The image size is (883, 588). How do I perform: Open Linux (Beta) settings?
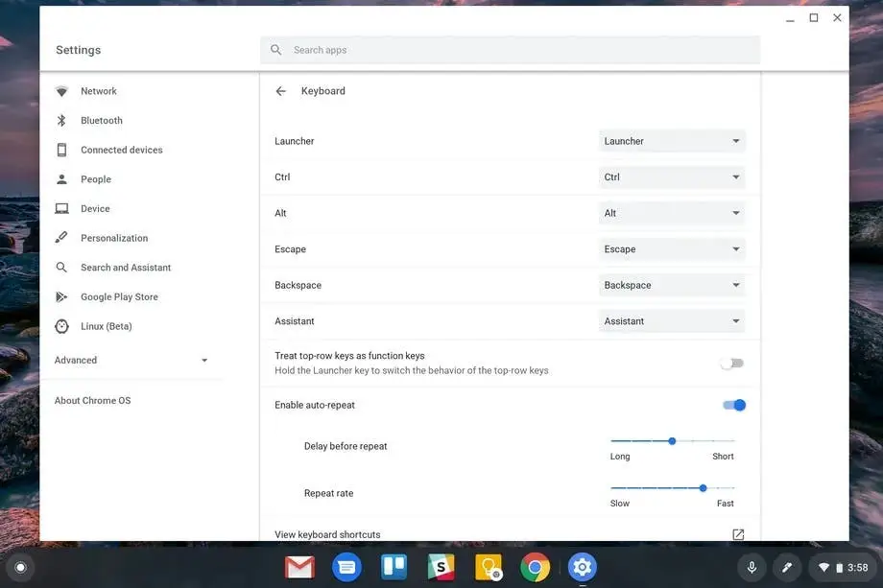[107, 326]
